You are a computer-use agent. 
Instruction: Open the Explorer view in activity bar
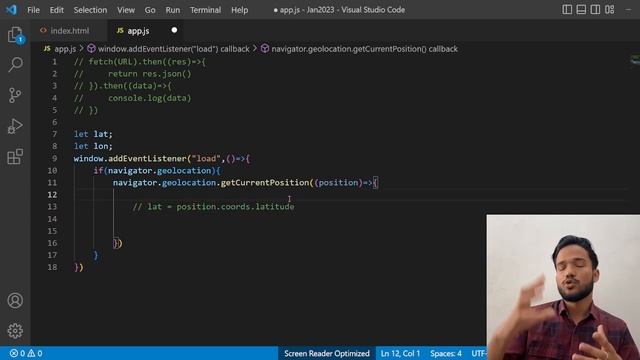coord(15,35)
